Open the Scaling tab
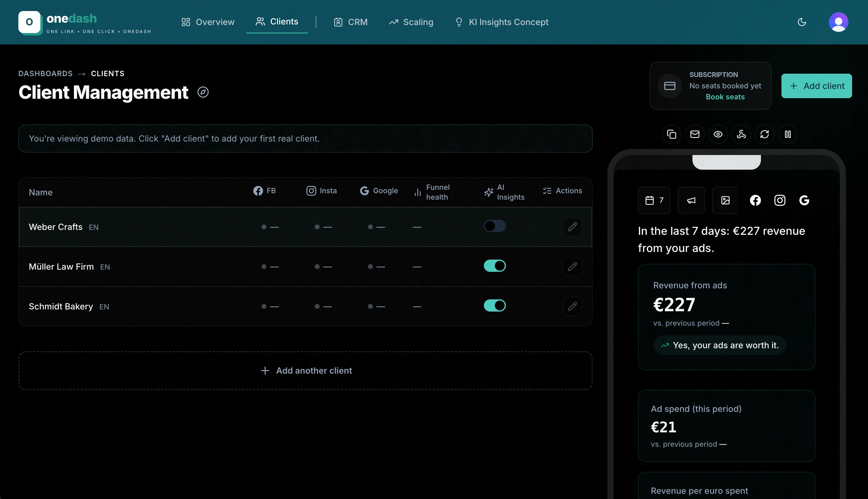This screenshot has height=499, width=868. pyautogui.click(x=411, y=22)
